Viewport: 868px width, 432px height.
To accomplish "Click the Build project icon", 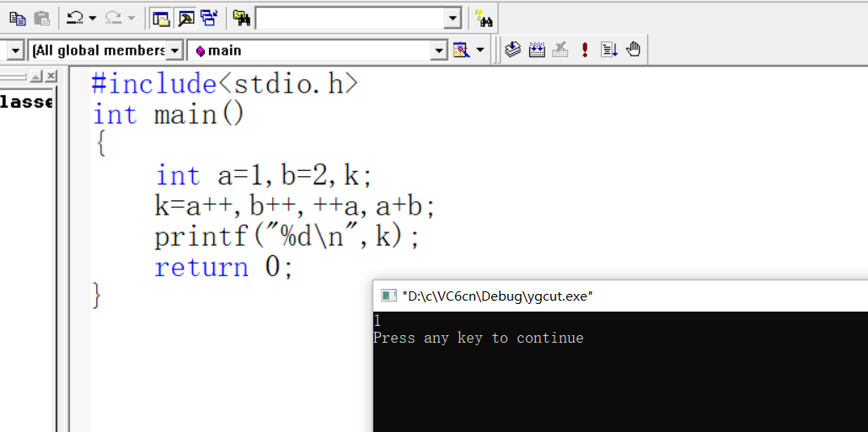I will click(x=537, y=50).
